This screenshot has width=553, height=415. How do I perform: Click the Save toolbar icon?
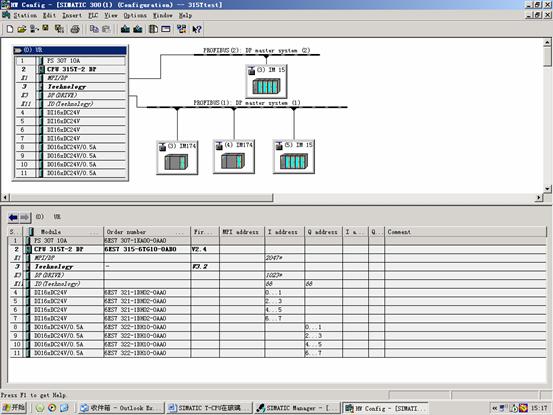coord(46,29)
